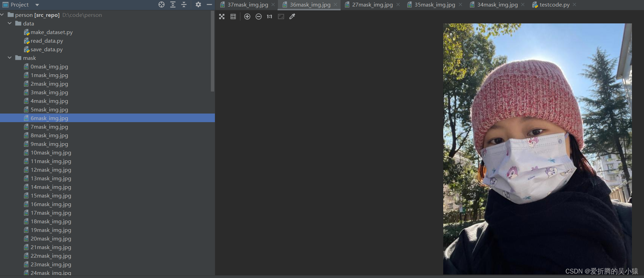Select 20mask_img.jpg in tree
This screenshot has height=278, width=644.
click(x=51, y=238)
